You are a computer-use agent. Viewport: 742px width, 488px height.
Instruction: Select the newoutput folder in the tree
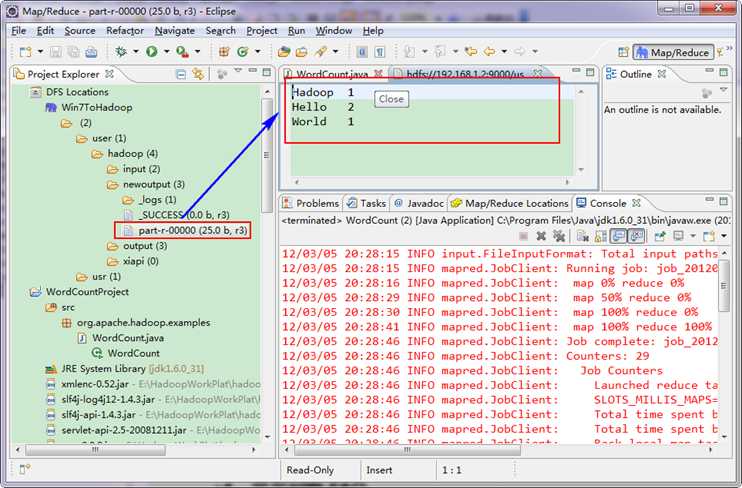147,184
